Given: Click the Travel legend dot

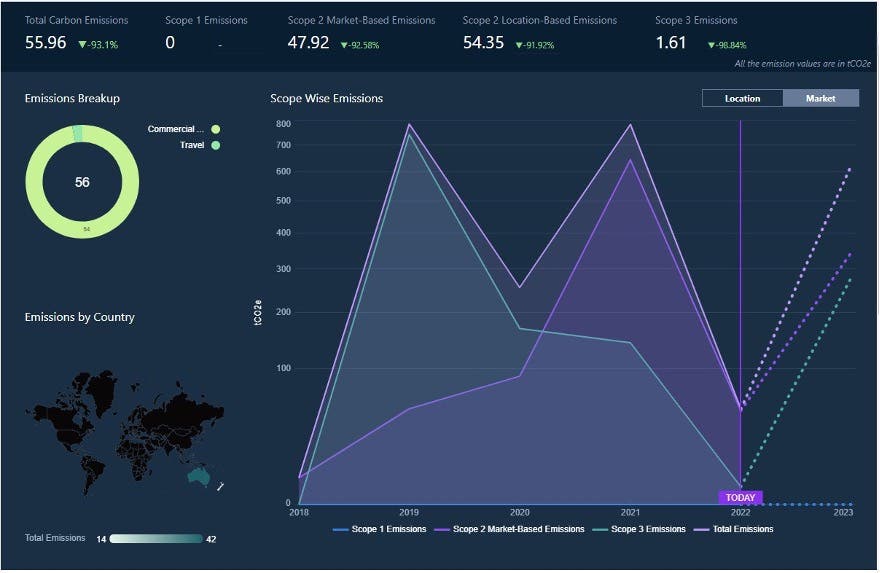Looking at the screenshot, I should pyautogui.click(x=216, y=146).
